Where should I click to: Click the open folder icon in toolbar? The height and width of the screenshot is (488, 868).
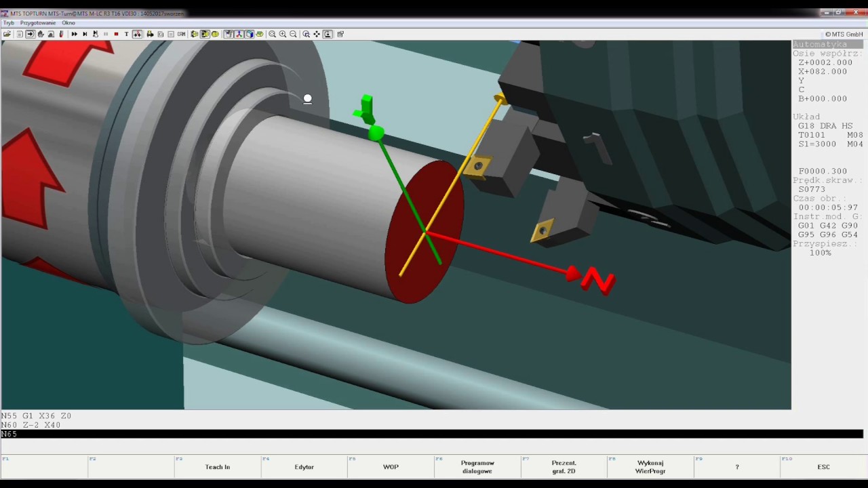pyautogui.click(x=7, y=34)
